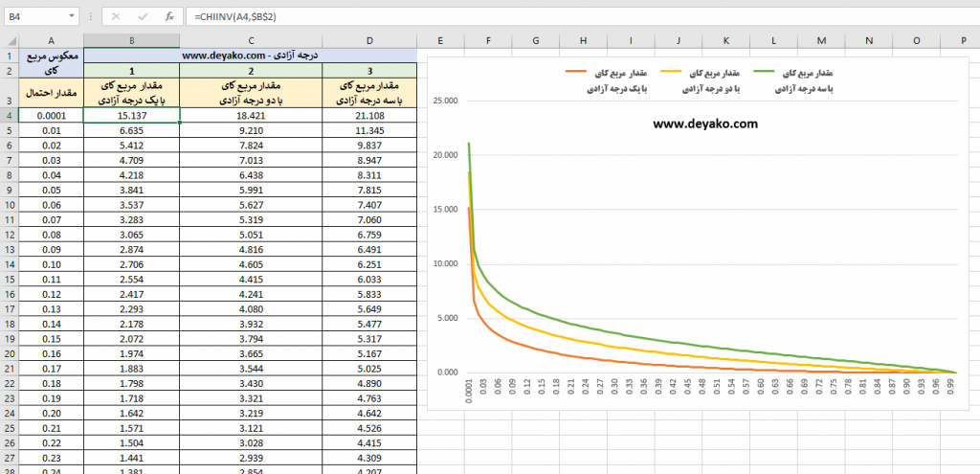Viewport: 980px width, 474px height.
Task: Click the orange legend marker in chart
Action: (576, 71)
